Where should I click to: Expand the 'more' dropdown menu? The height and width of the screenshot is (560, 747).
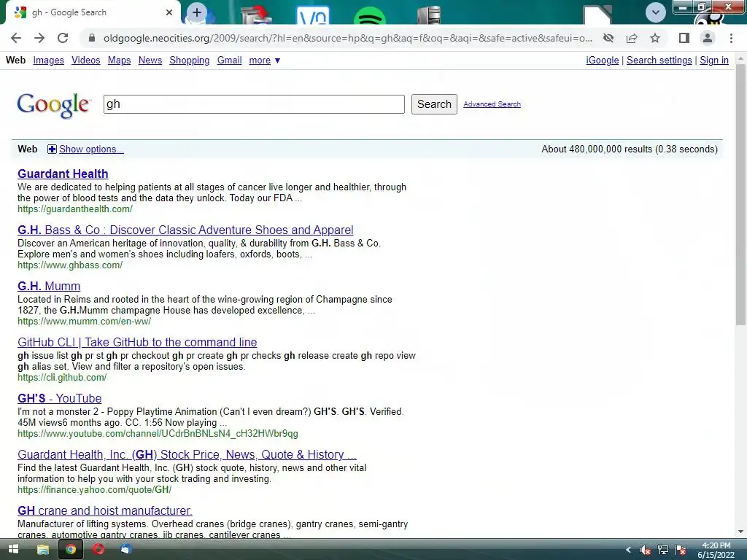click(x=264, y=61)
